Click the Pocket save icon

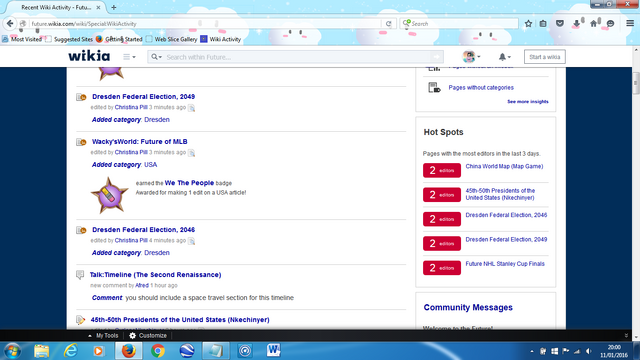click(x=560, y=24)
